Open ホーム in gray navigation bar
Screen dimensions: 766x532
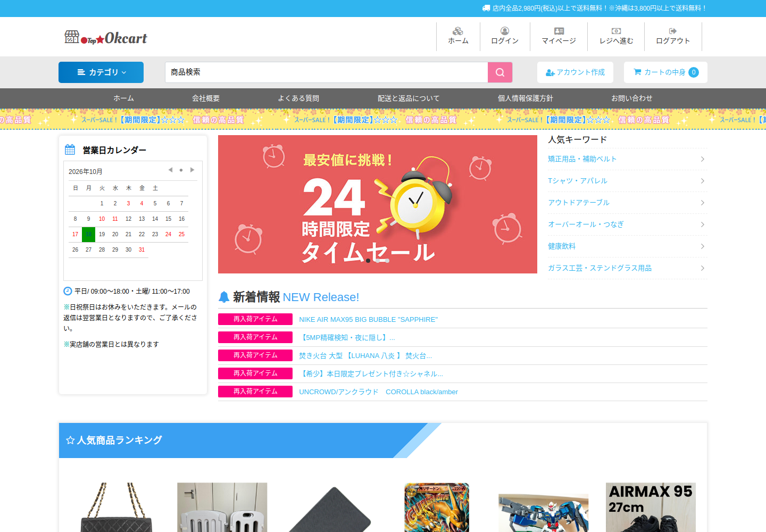pyautogui.click(x=123, y=98)
